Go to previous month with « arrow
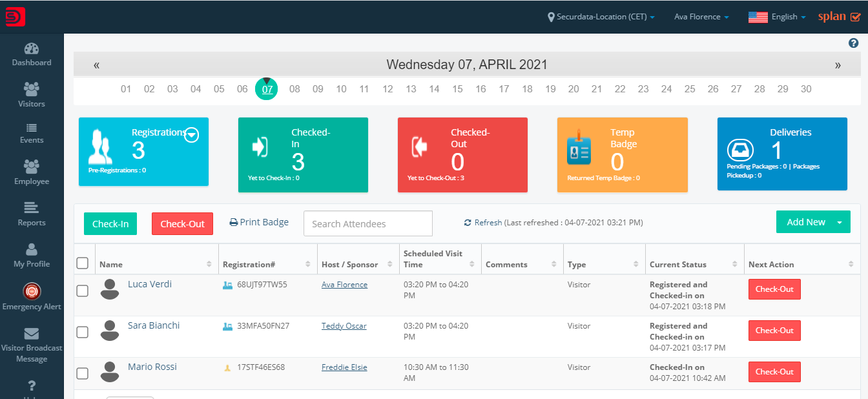Viewport: 868px width, 399px height. coord(96,65)
